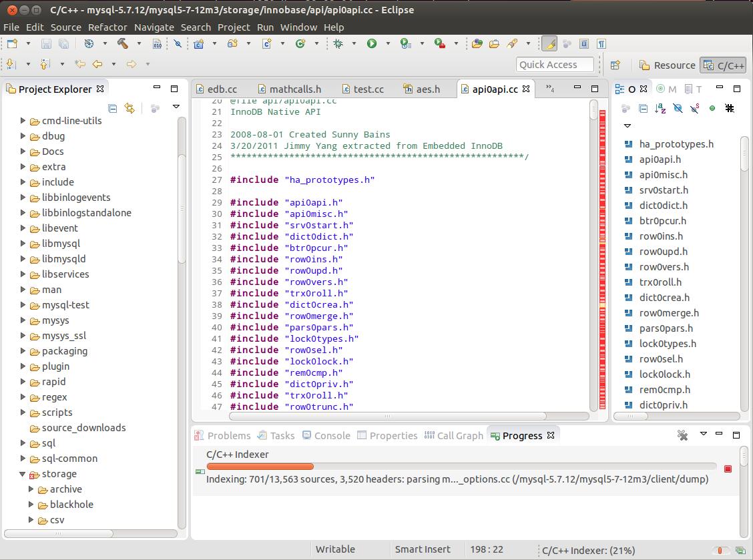
Task: Open the Refactor menu
Action: coord(107,27)
